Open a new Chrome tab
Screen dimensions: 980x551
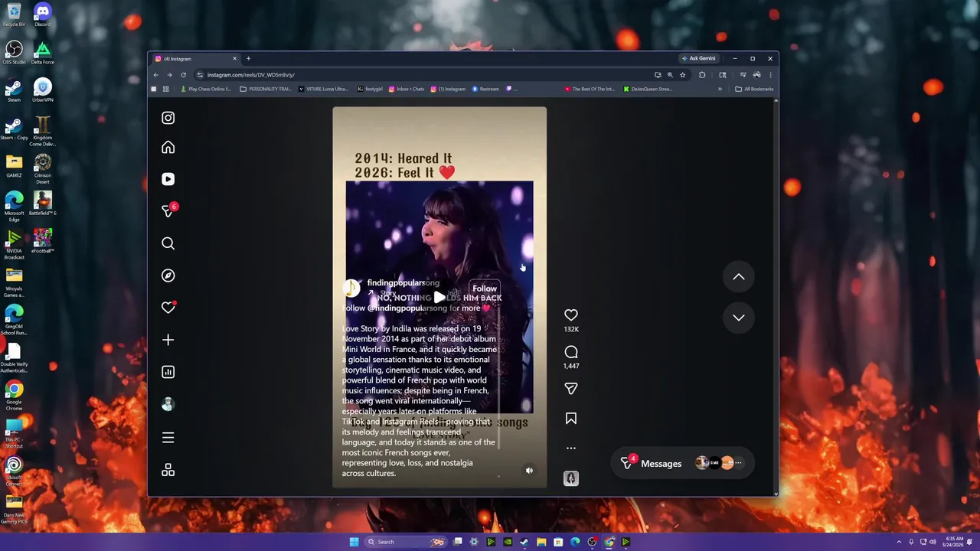(x=248, y=59)
